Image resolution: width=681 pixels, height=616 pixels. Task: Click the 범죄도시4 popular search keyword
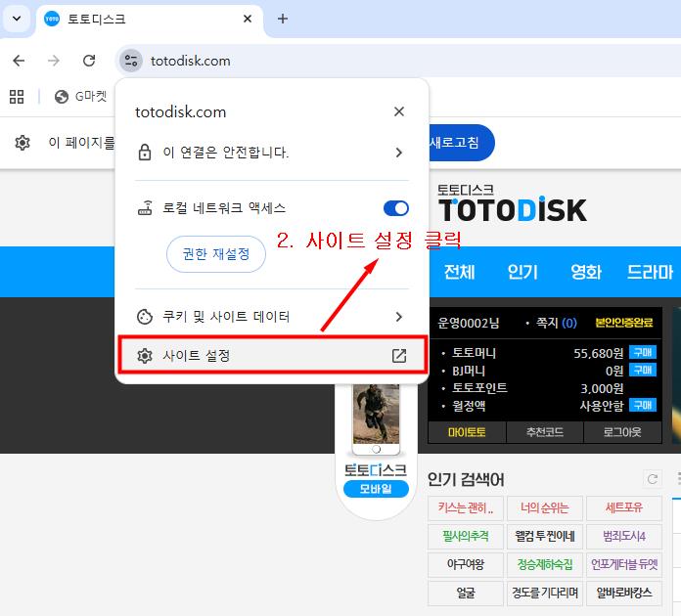point(624,536)
